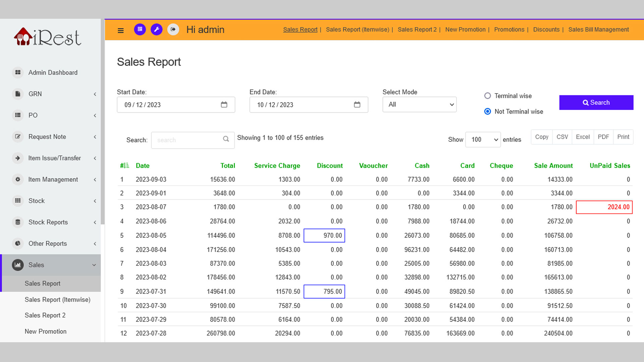Open Sales Report in the sidebar submenu
644x362 pixels.
43,284
